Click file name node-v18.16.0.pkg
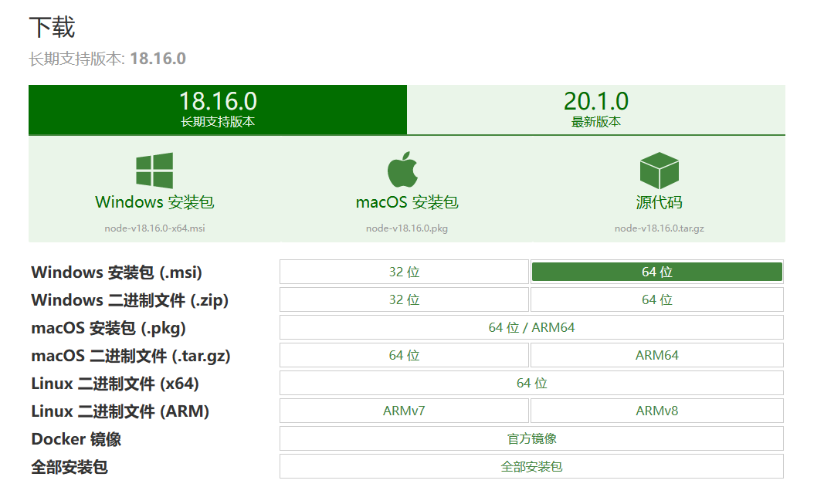The height and width of the screenshot is (504, 824). coord(407,228)
